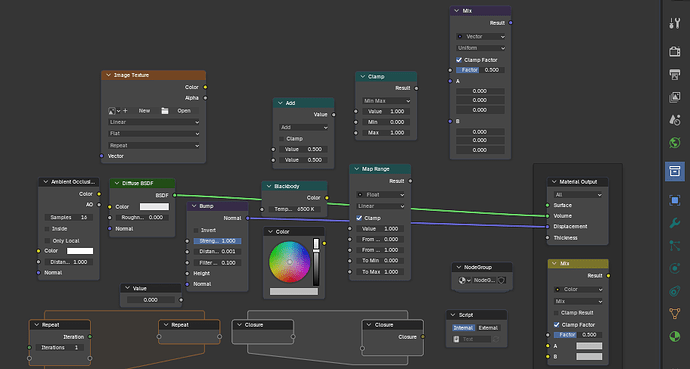Click the Samples 16 field

(x=69, y=218)
